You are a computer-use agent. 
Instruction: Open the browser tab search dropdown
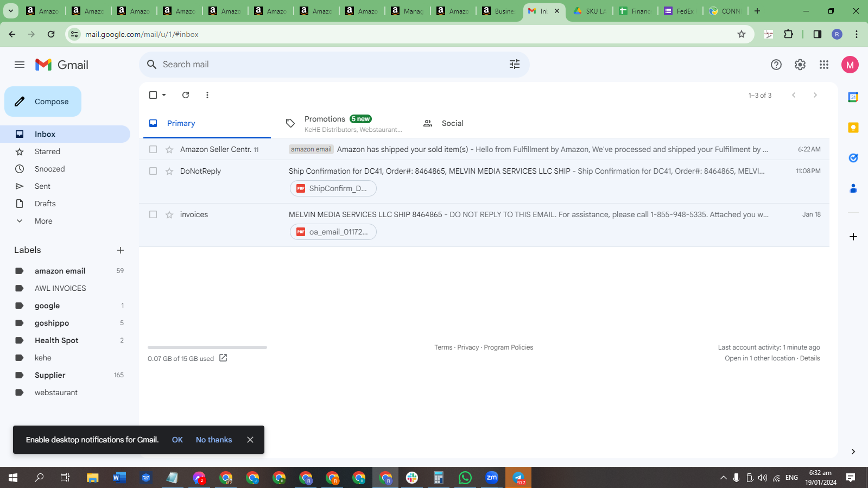tap(11, 11)
